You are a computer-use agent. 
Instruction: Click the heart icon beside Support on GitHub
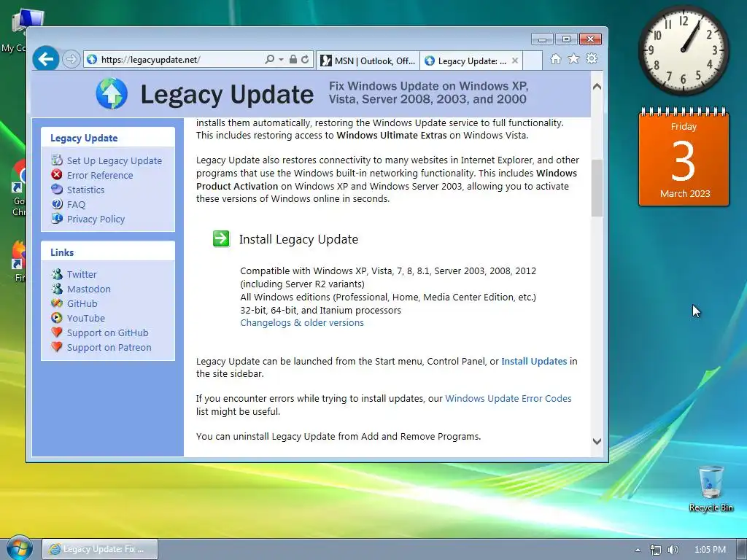(x=57, y=332)
